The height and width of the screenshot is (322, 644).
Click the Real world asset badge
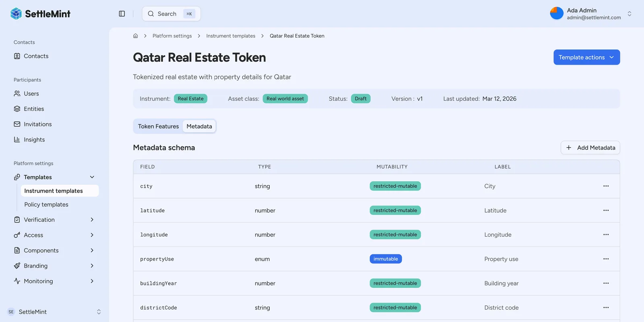click(x=285, y=99)
